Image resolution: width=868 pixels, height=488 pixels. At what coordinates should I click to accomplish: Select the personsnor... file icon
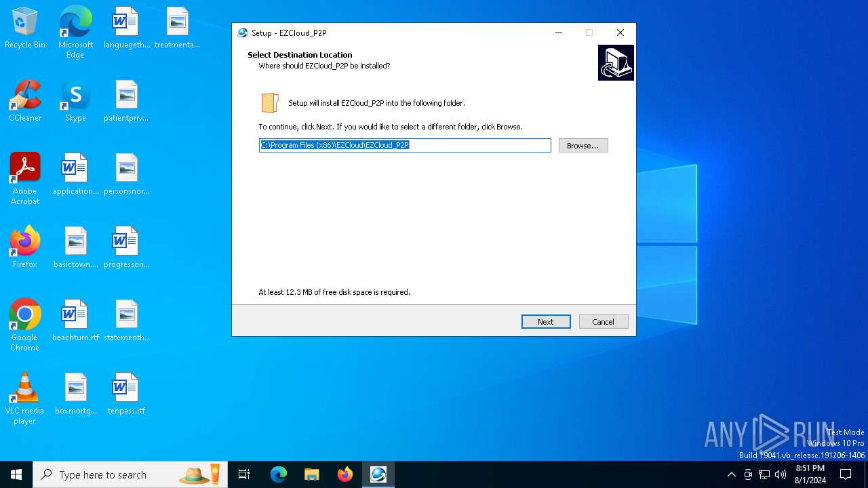coord(126,175)
